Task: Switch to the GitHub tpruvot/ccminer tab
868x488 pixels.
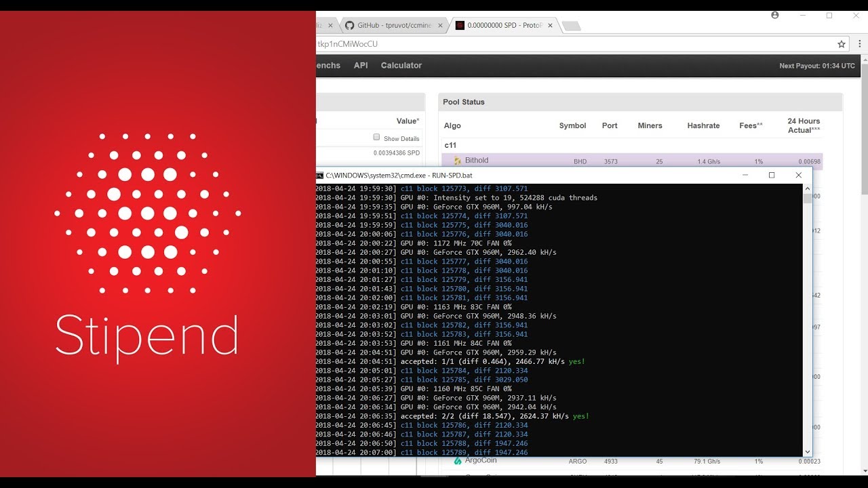Action: [x=393, y=26]
